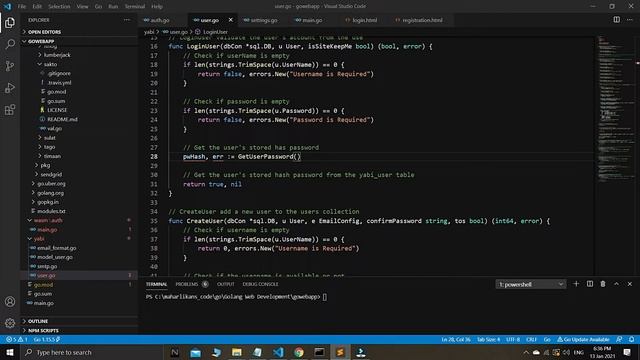This screenshot has width=640, height=360.
Task: Open the Run and Debug view icon
Action: pyautogui.click(x=10, y=88)
